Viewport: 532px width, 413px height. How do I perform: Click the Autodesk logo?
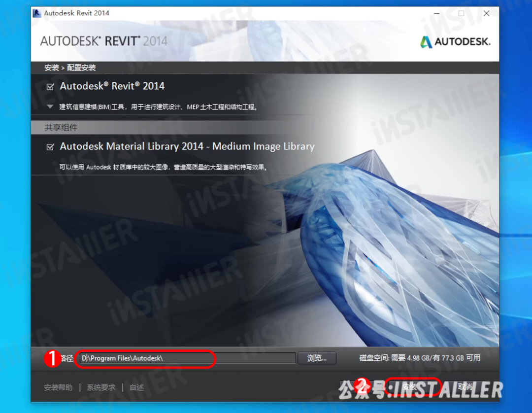pyautogui.click(x=455, y=42)
